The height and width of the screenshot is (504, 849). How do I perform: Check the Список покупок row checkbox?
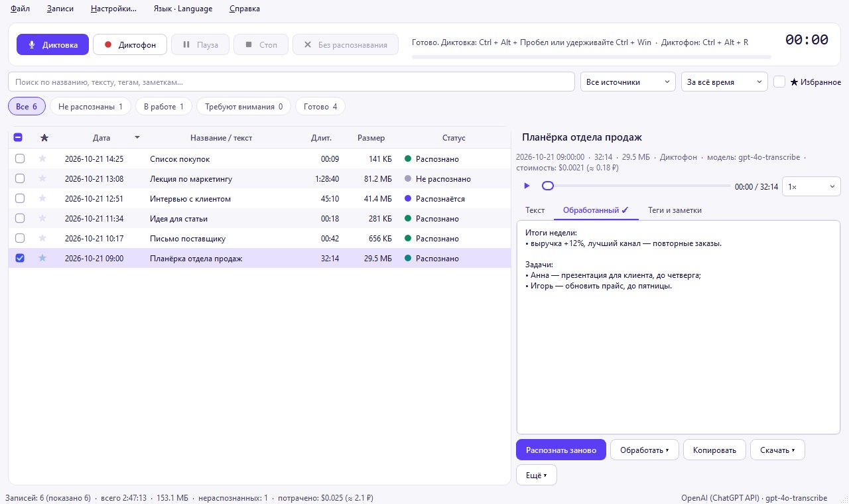tap(20, 158)
